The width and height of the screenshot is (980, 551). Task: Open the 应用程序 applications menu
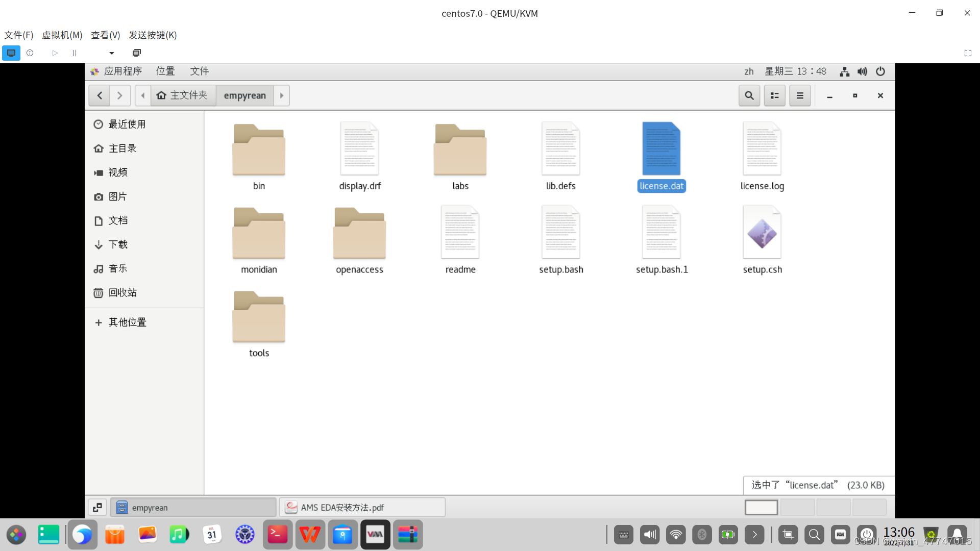(x=122, y=71)
